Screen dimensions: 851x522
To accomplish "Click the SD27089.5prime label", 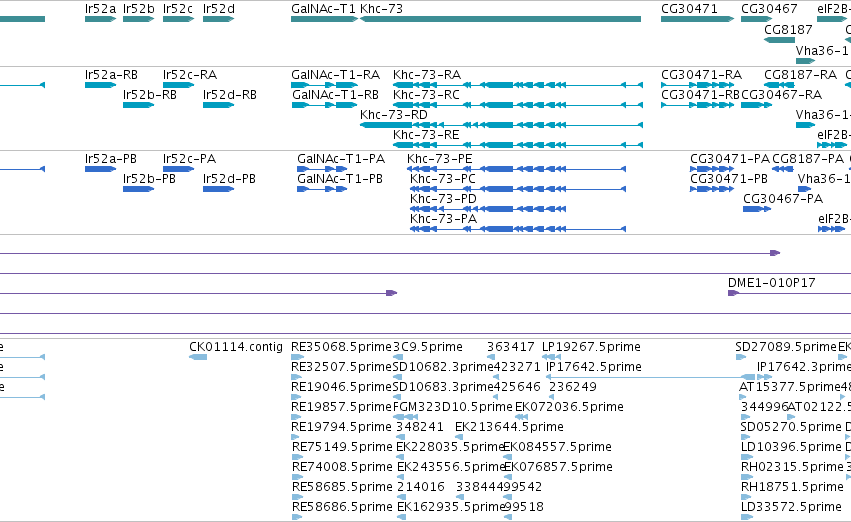I will 786,346.
